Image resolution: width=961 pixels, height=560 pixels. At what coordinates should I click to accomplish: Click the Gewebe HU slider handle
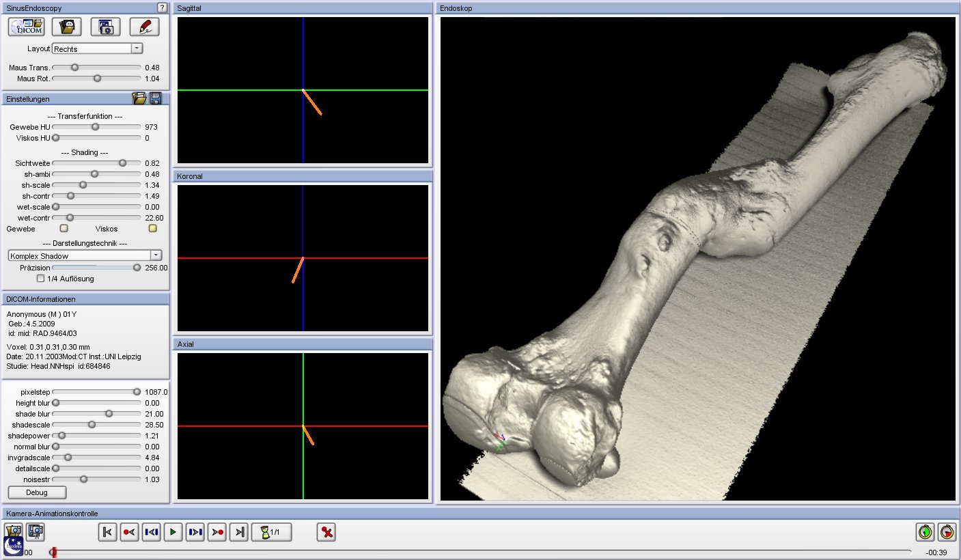96,127
